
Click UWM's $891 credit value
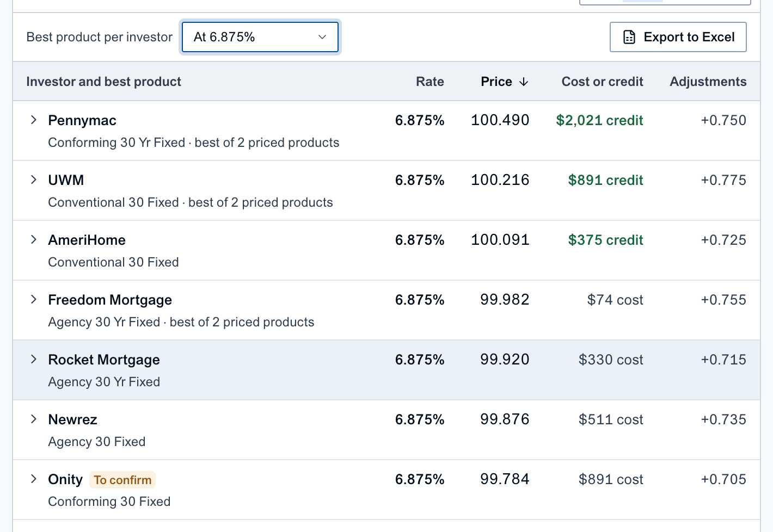[x=606, y=180]
